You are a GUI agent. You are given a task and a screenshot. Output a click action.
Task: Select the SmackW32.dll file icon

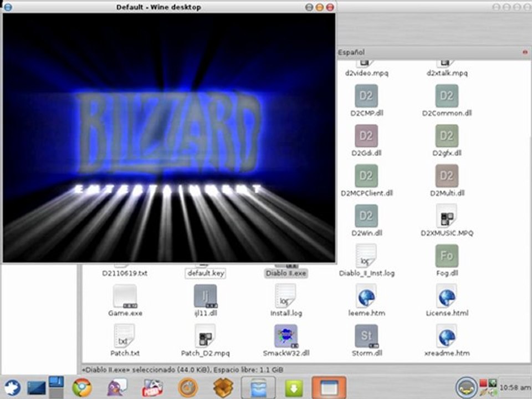(x=286, y=336)
